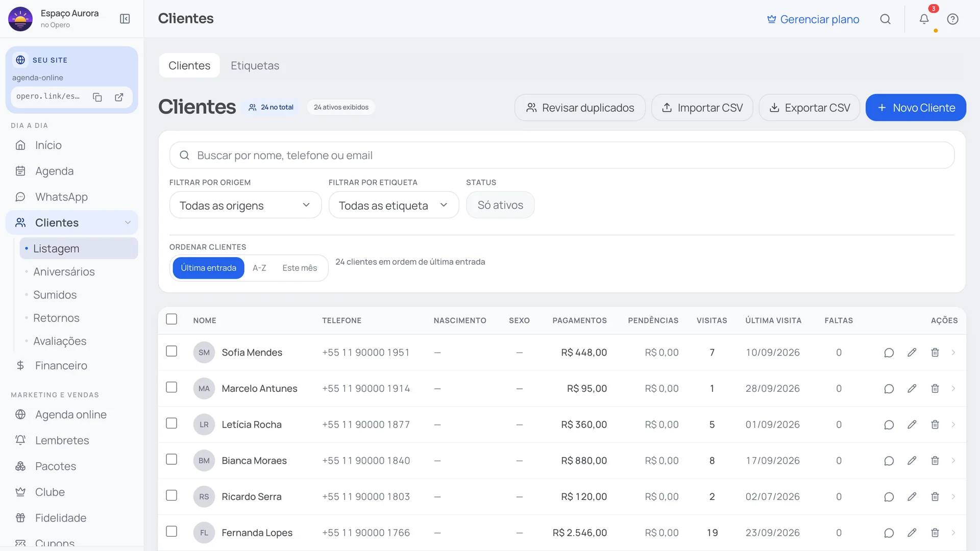980x551 pixels.
Task: Delete Letícia Rocha with trash icon
Action: click(935, 424)
